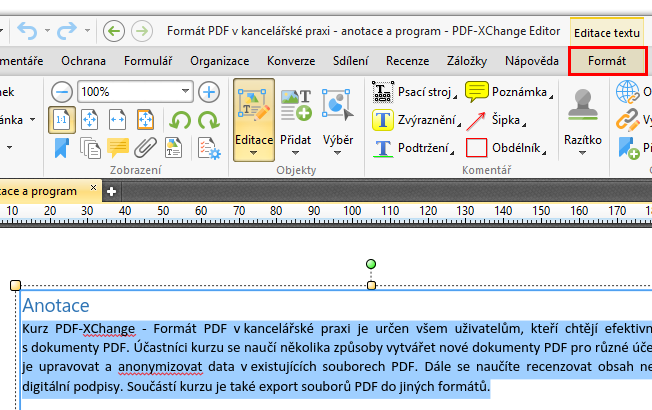652x410 pixels.
Task: Click the Razítko stamp tool
Action: click(x=583, y=114)
